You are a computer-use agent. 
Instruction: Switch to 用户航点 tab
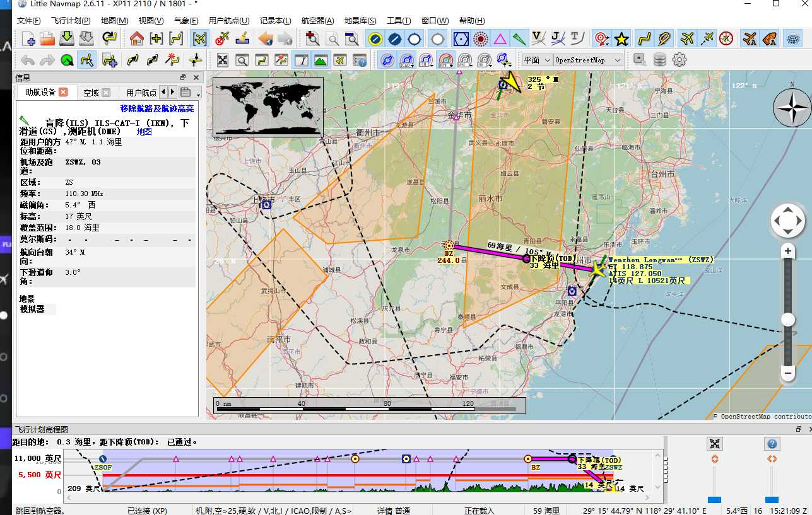141,93
